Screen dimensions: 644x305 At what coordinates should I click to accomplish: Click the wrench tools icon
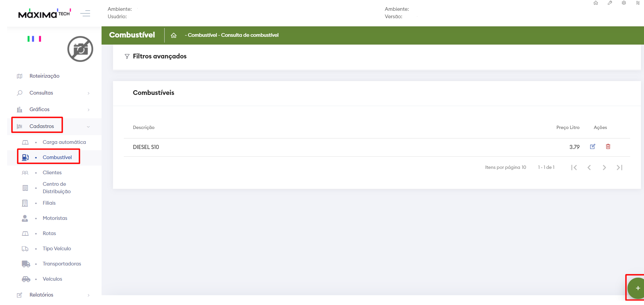click(610, 3)
